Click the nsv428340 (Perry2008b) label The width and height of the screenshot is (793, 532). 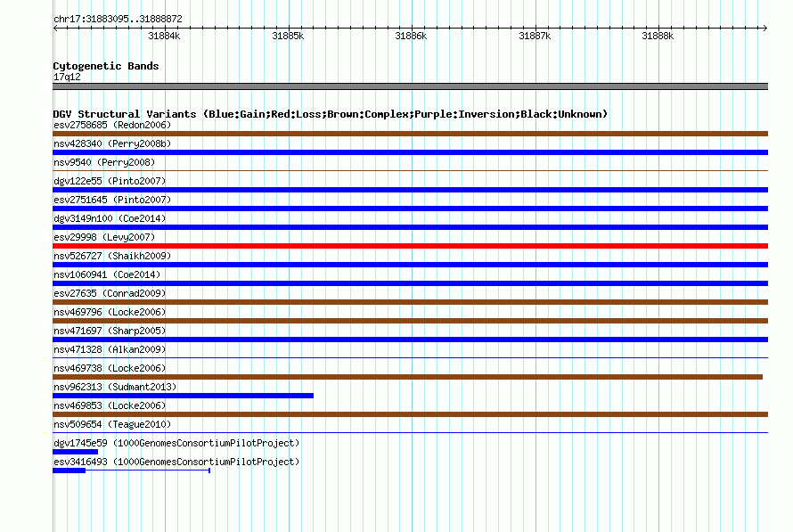pyautogui.click(x=112, y=143)
